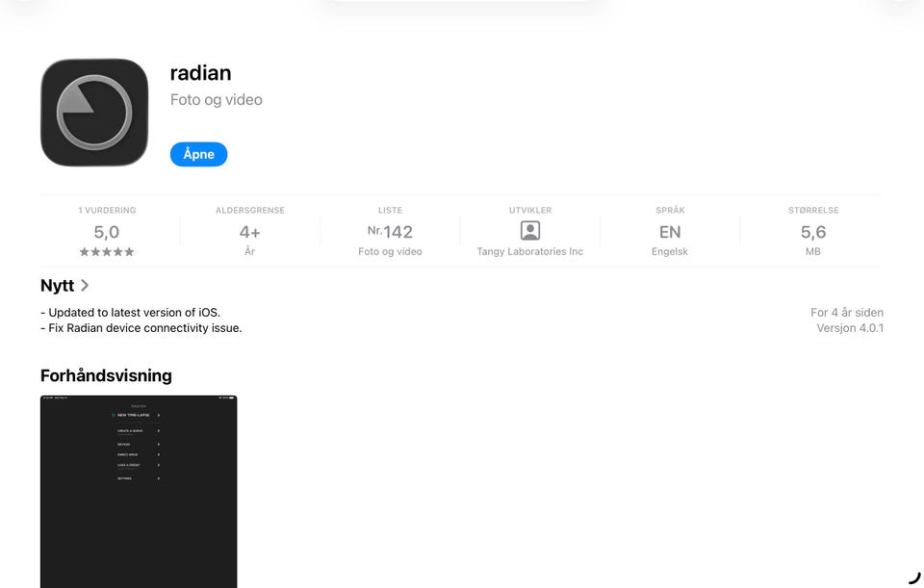Select the 5,0 rating score
Screen dimensions: 924x588
107,232
